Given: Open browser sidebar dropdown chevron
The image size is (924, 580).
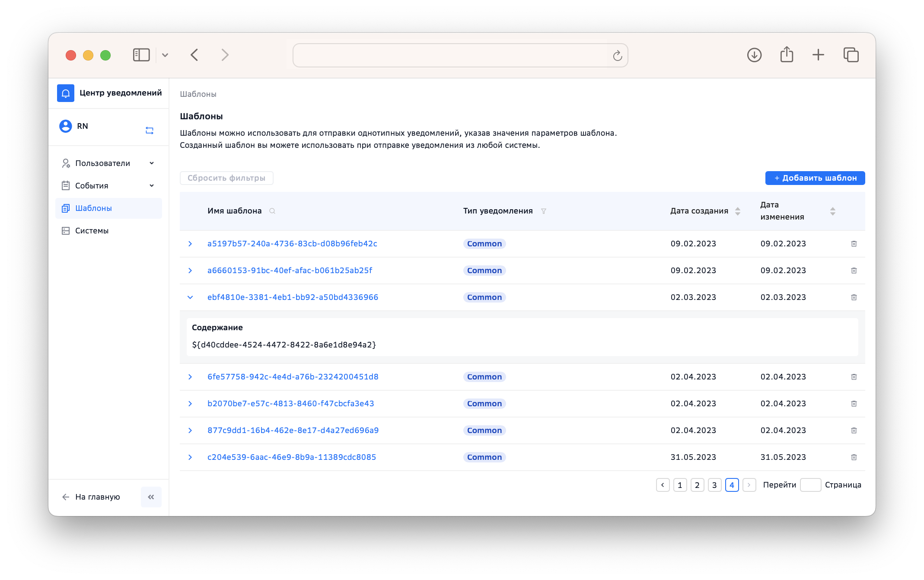Looking at the screenshot, I should (x=165, y=55).
